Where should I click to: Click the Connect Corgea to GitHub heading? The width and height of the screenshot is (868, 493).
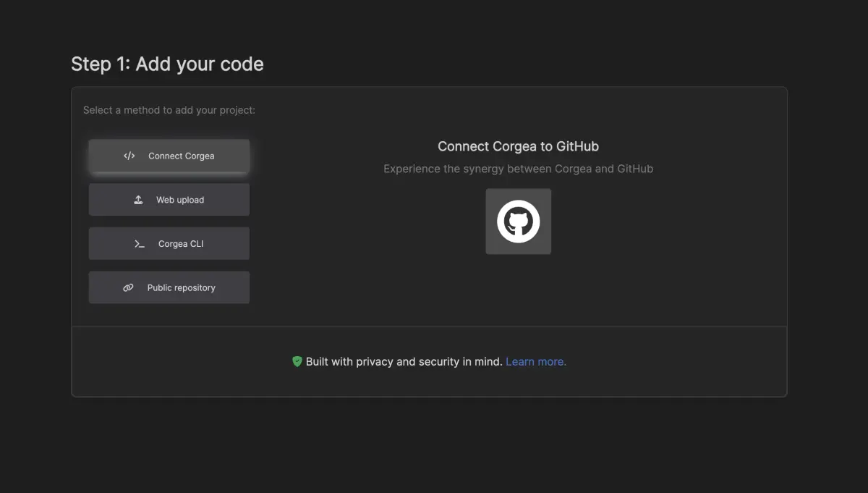518,146
